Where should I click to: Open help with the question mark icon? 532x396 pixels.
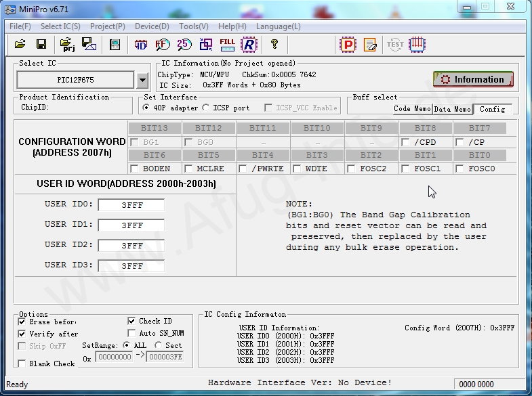coord(274,44)
